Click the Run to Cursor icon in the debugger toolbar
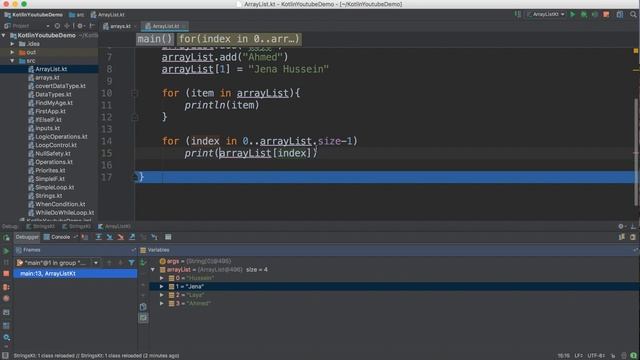 click(154, 237)
